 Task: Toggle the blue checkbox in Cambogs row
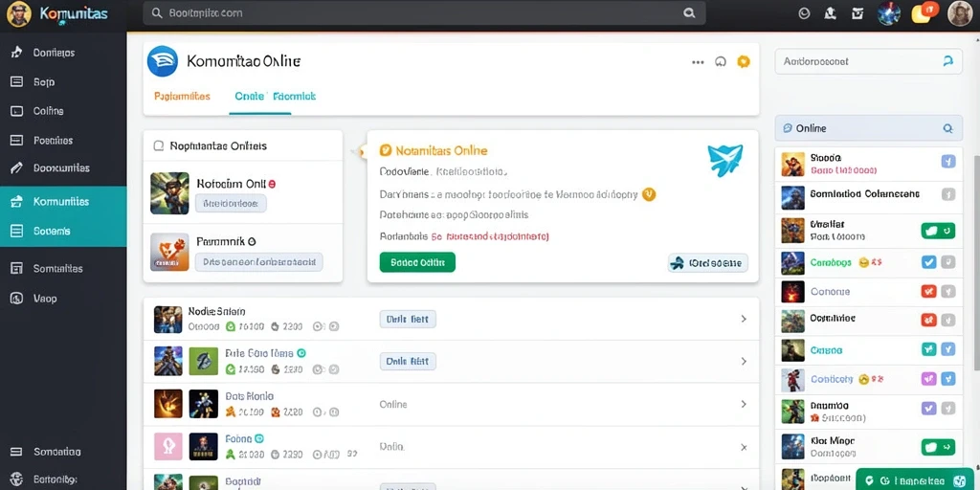coord(929,262)
